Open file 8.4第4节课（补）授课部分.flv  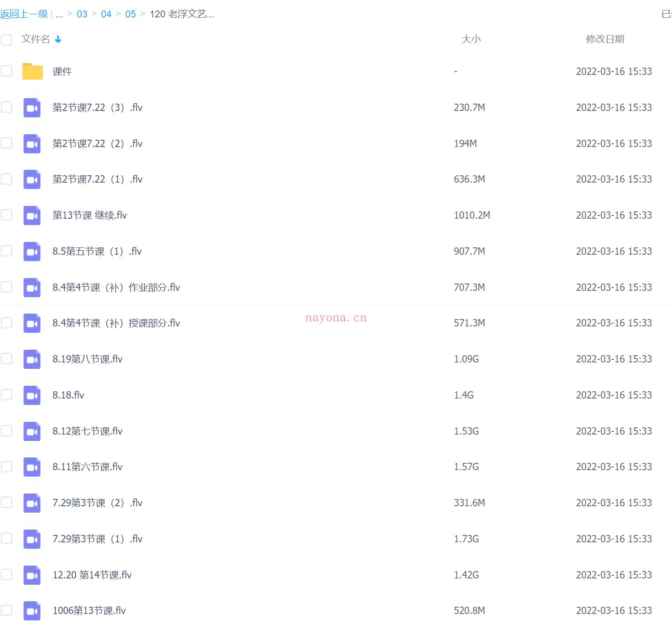point(116,323)
